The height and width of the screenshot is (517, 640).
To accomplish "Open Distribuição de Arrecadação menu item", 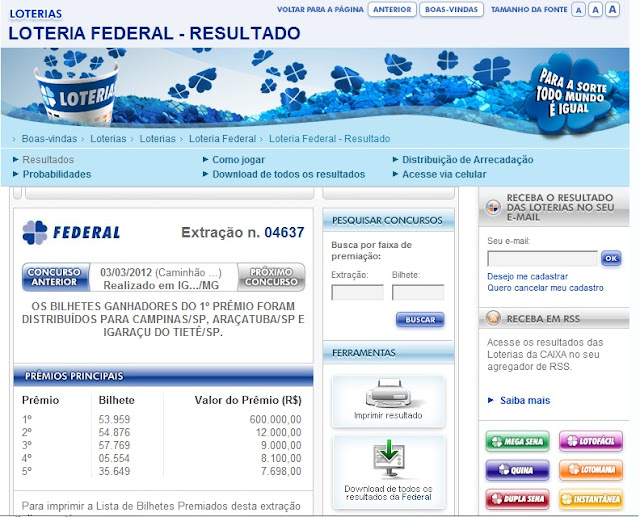I will pos(468,160).
